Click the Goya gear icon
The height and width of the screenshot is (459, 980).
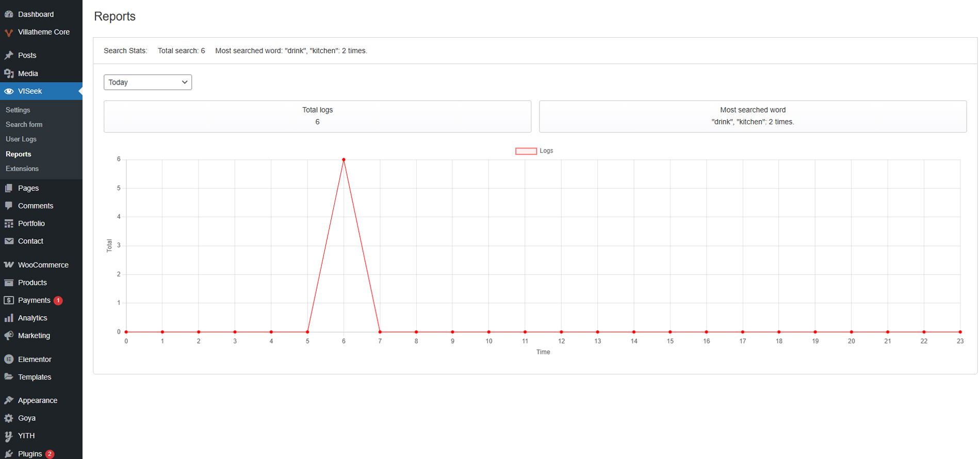9,418
